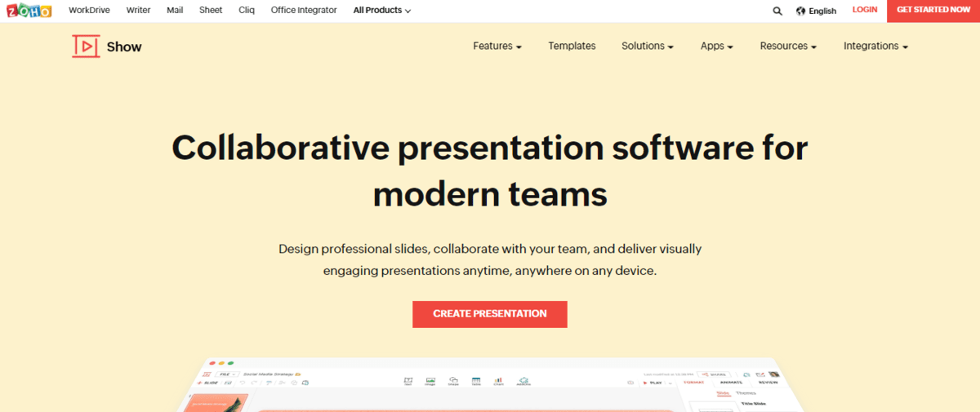
Task: Go to WorkDrive in top bar
Action: pos(89,11)
